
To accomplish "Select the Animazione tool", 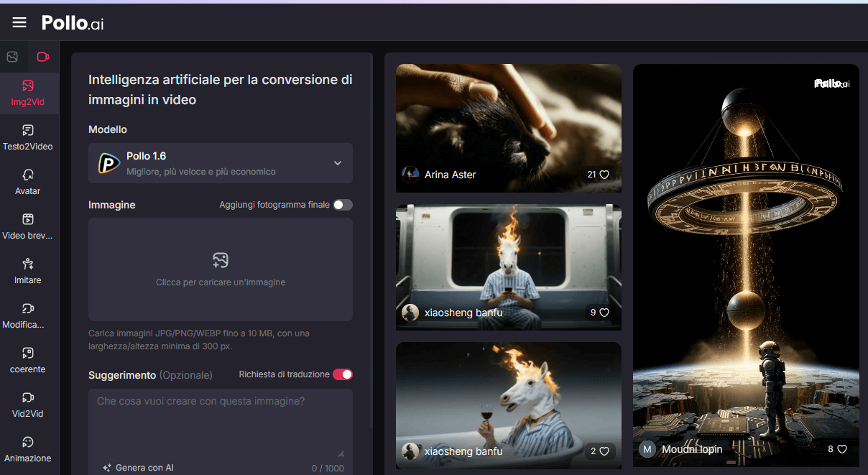I will pyautogui.click(x=29, y=450).
